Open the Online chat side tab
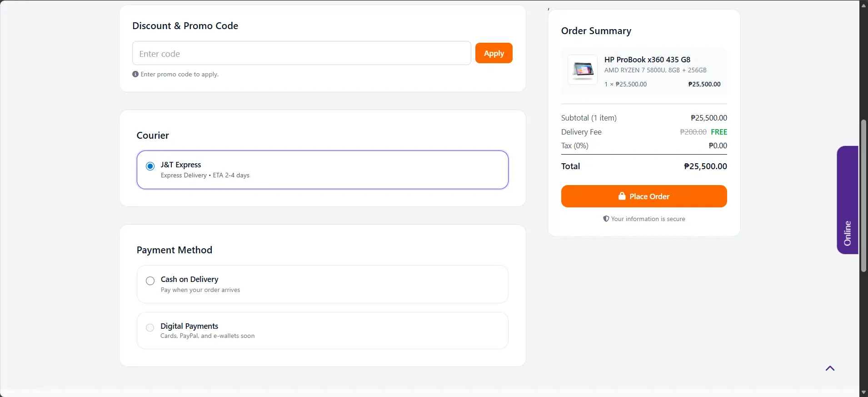Screen dimensions: 868x397 point(847,200)
